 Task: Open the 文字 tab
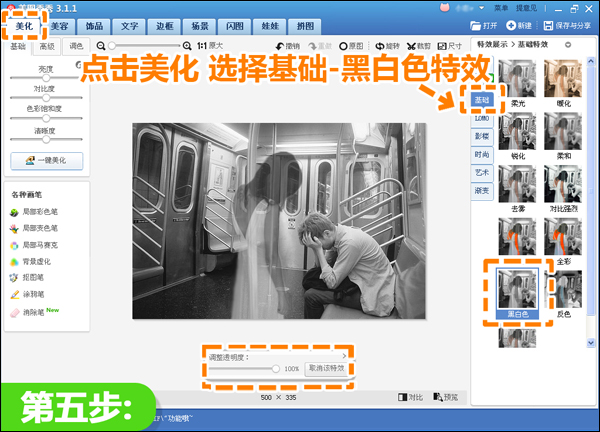point(129,26)
